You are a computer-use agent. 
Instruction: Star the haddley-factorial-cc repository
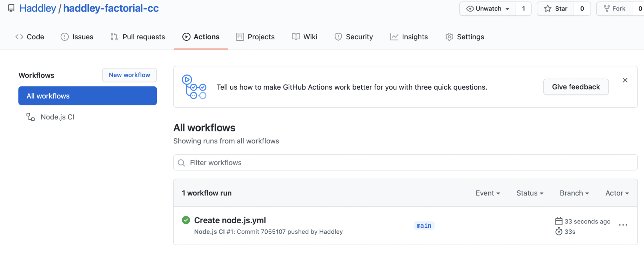tap(556, 9)
